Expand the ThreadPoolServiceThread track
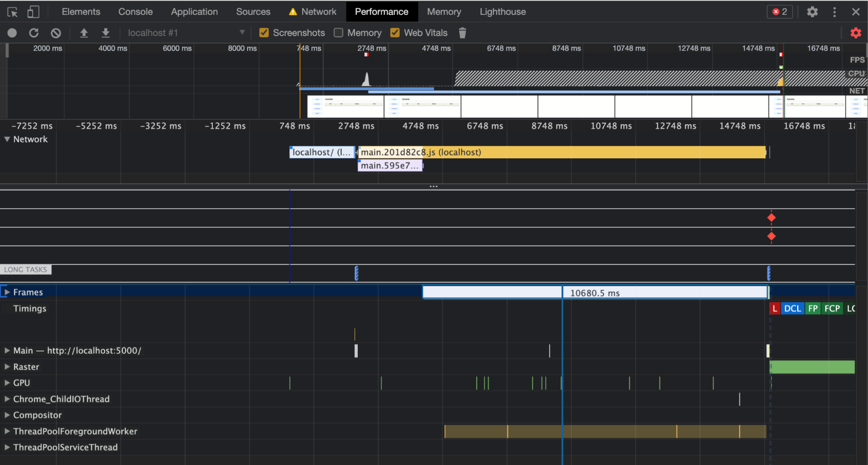This screenshot has width=868, height=465. pos(7,447)
